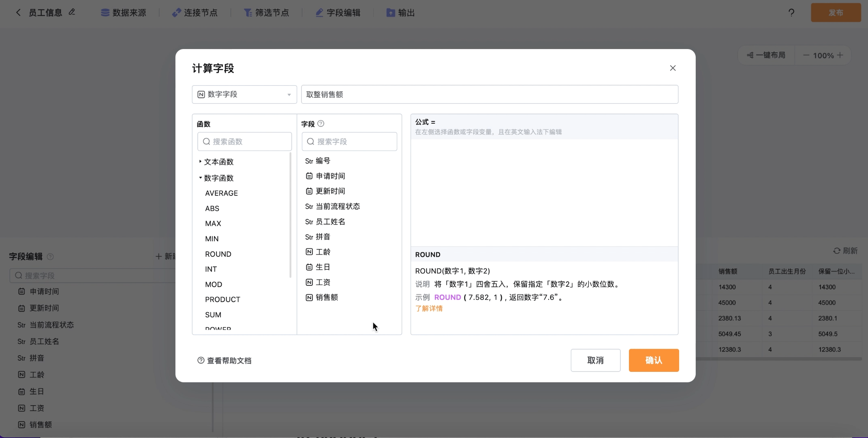
Task: Click the 搜索字段 box in dialog
Action: pos(349,142)
